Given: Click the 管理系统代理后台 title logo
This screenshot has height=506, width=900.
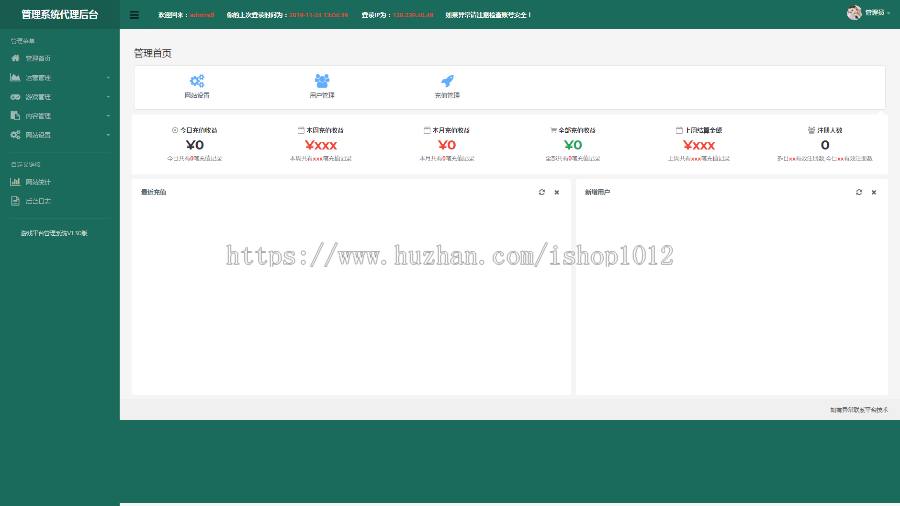Looking at the screenshot, I should pyautogui.click(x=60, y=14).
